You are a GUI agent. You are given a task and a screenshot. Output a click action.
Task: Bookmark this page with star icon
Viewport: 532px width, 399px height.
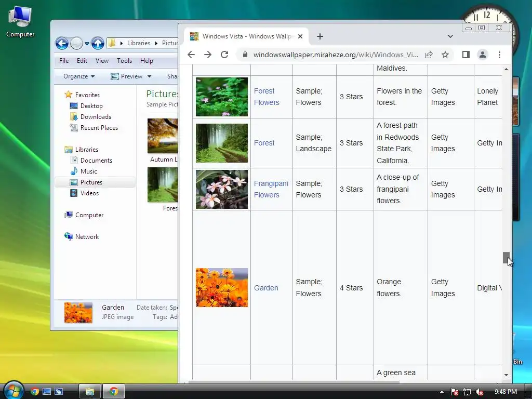(x=445, y=55)
